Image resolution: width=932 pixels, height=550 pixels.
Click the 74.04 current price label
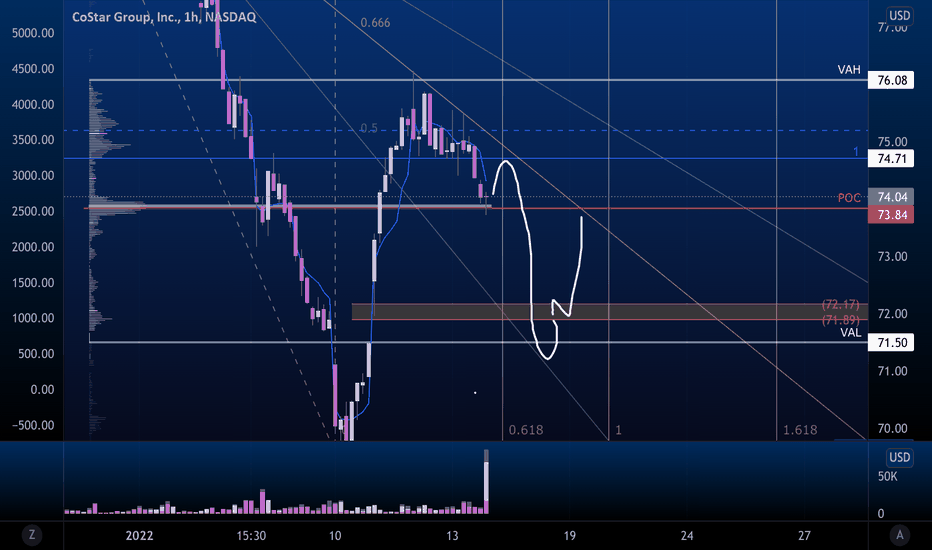[x=891, y=197]
